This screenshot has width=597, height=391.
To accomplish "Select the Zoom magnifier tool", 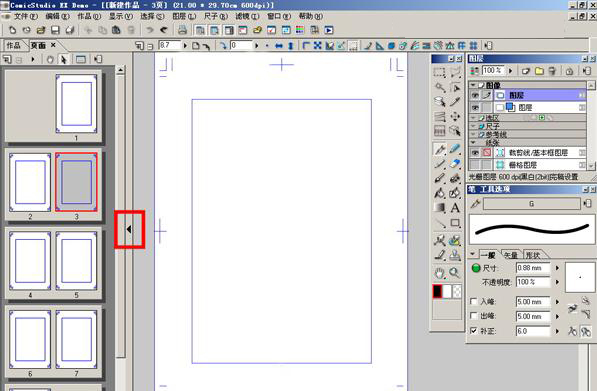I will tap(454, 272).
